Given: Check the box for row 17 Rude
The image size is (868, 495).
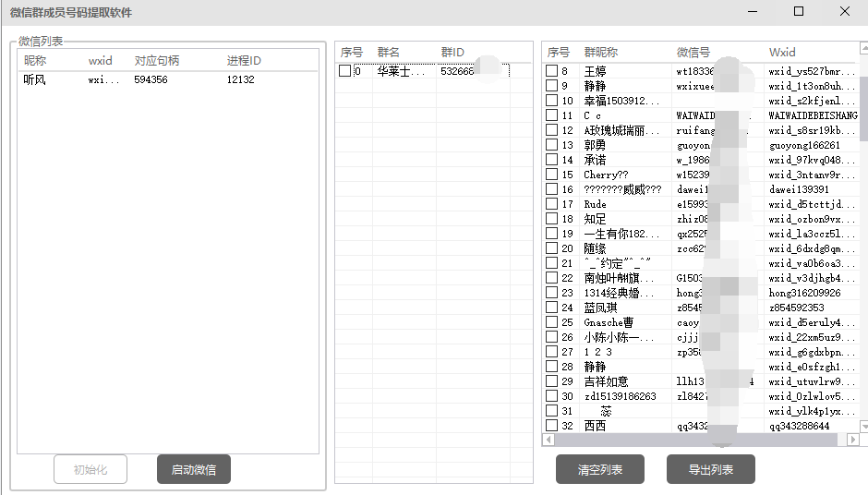Looking at the screenshot, I should point(551,204).
